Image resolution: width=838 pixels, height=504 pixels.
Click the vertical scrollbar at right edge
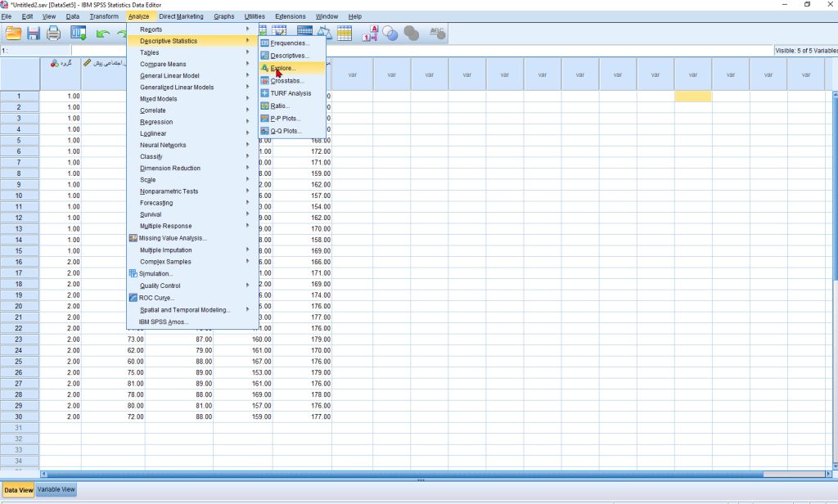tap(836, 280)
